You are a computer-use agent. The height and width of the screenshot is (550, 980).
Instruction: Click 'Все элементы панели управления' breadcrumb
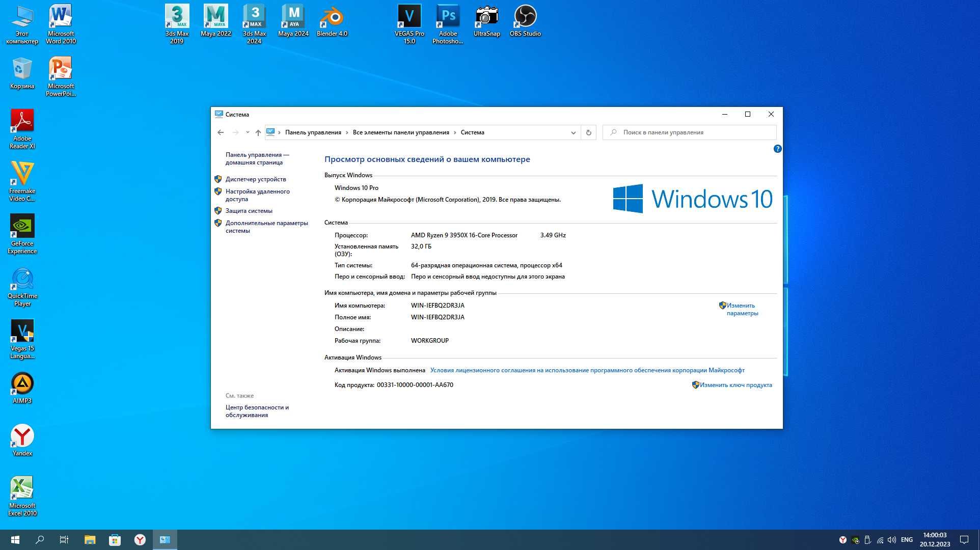(401, 132)
